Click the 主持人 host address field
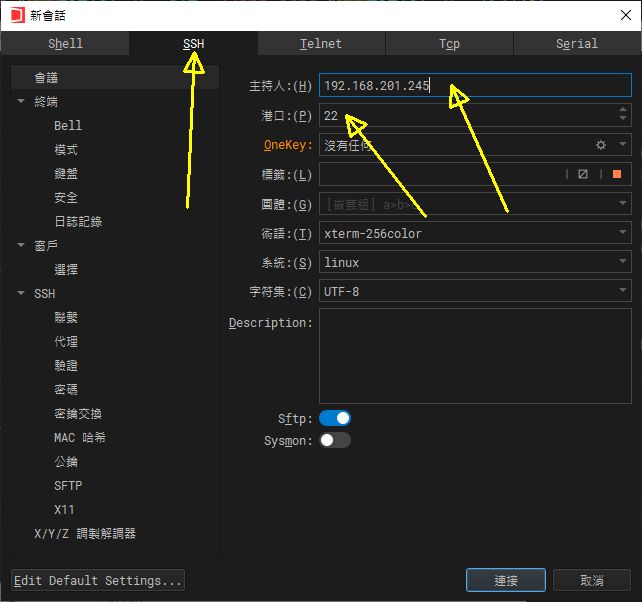 475,86
